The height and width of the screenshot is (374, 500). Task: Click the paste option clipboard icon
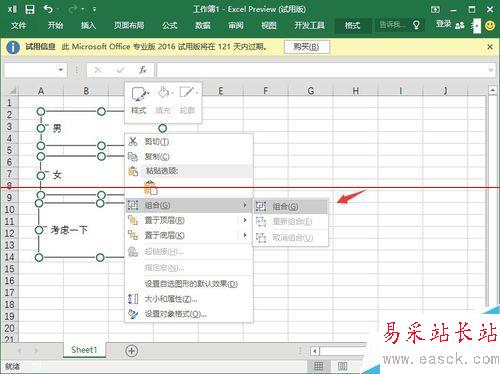pyautogui.click(x=150, y=188)
